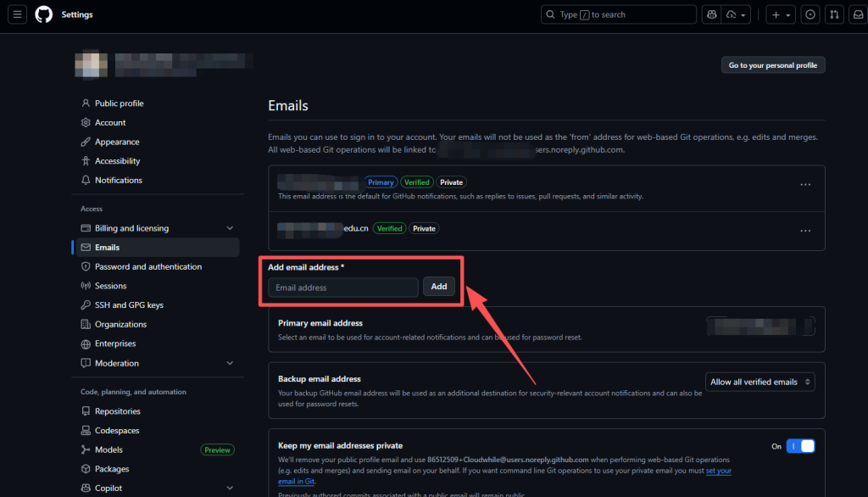Open Pull requests icon in header

click(x=834, y=14)
